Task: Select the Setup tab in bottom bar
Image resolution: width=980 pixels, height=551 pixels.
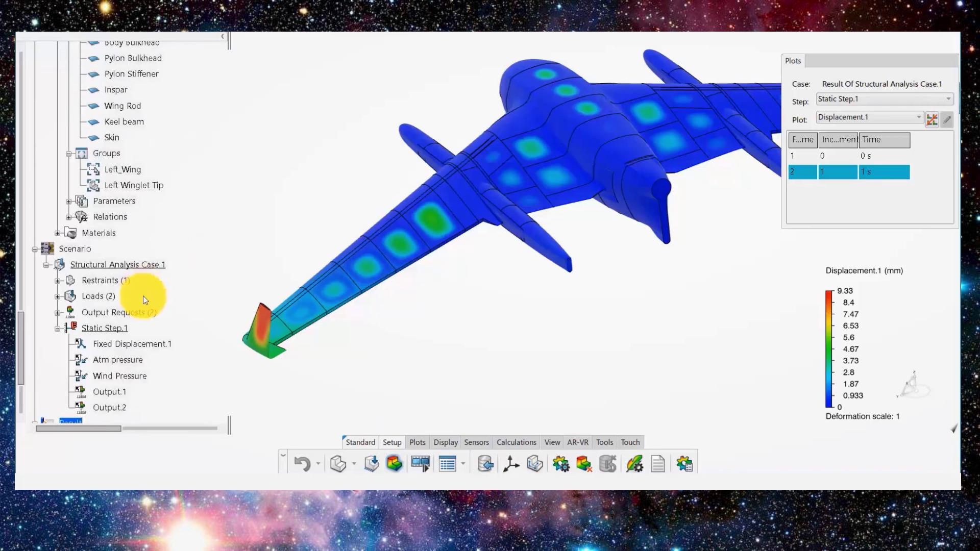Action: [393, 442]
